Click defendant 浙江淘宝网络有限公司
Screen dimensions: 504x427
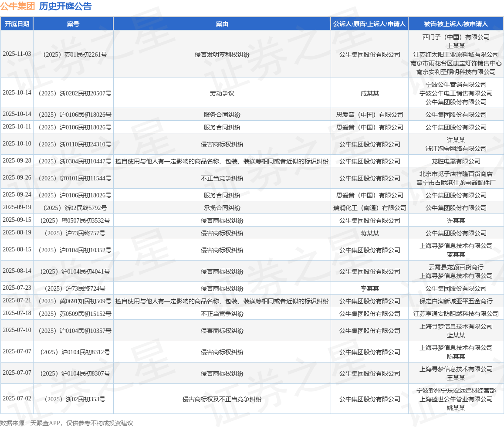(456, 149)
